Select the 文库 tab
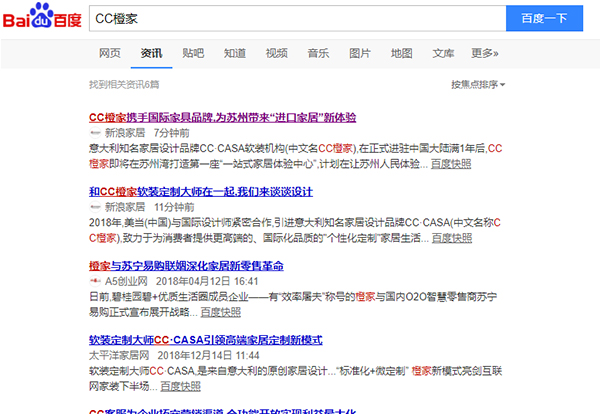Viewport: 600px width, 414px height. coord(443,53)
